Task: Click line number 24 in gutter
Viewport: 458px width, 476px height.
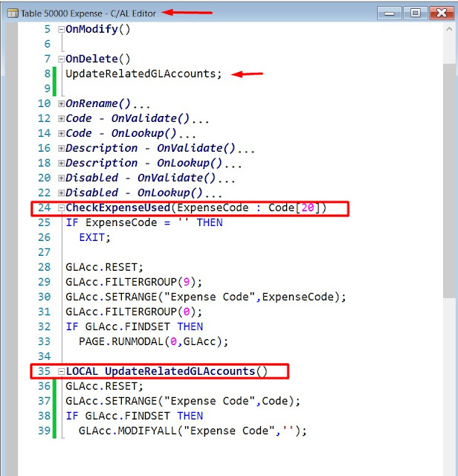Action: 45,208
